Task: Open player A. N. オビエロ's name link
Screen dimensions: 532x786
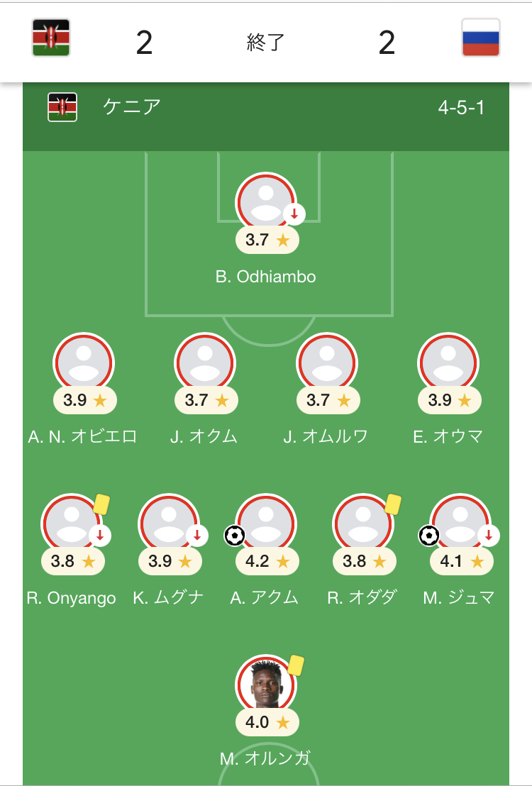Action: 83,436
